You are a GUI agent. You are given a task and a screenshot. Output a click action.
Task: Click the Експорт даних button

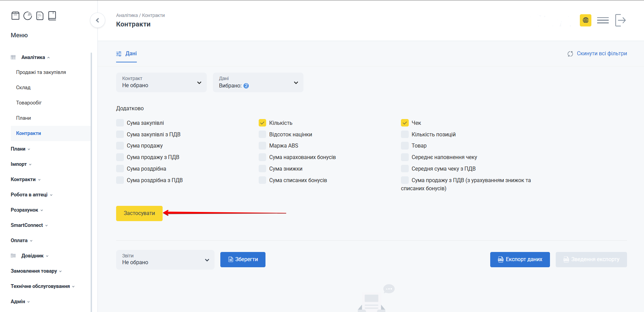tap(520, 259)
